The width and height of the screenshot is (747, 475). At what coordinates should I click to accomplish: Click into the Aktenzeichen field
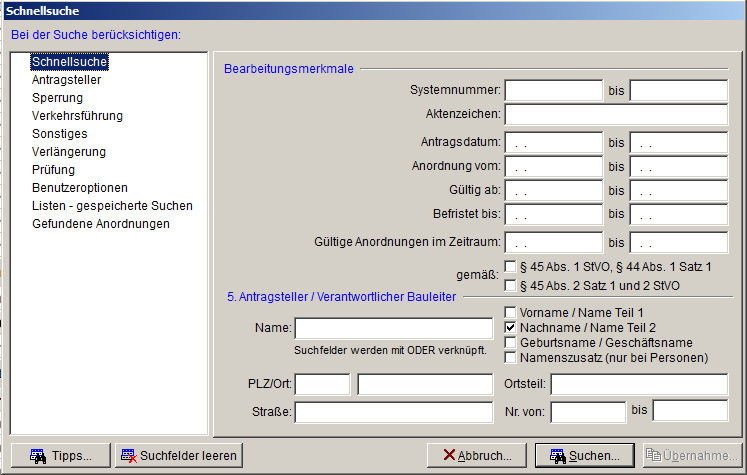(x=616, y=114)
